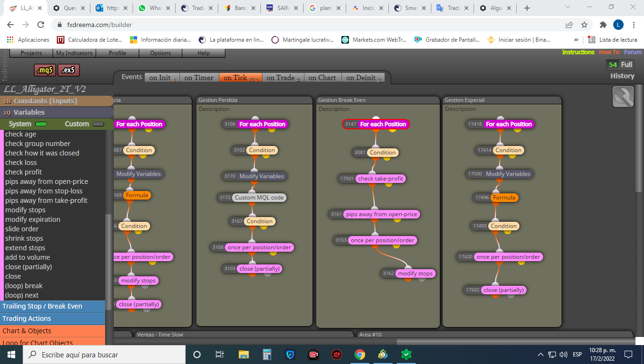Switch to the on Deinit events tab

(x=363, y=78)
